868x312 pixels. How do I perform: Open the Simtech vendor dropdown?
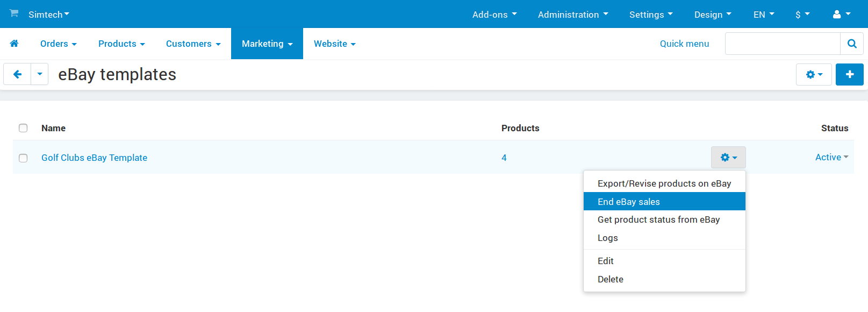(49, 15)
